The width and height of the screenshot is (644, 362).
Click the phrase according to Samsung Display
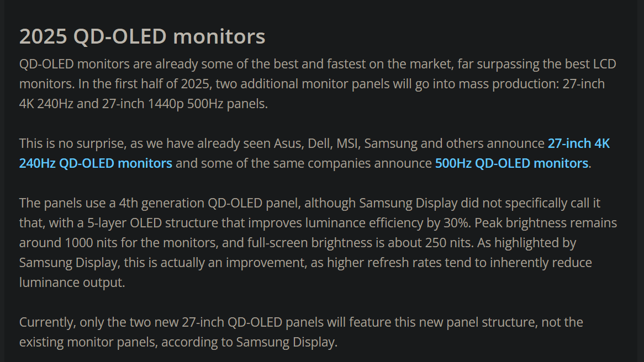tap(248, 342)
